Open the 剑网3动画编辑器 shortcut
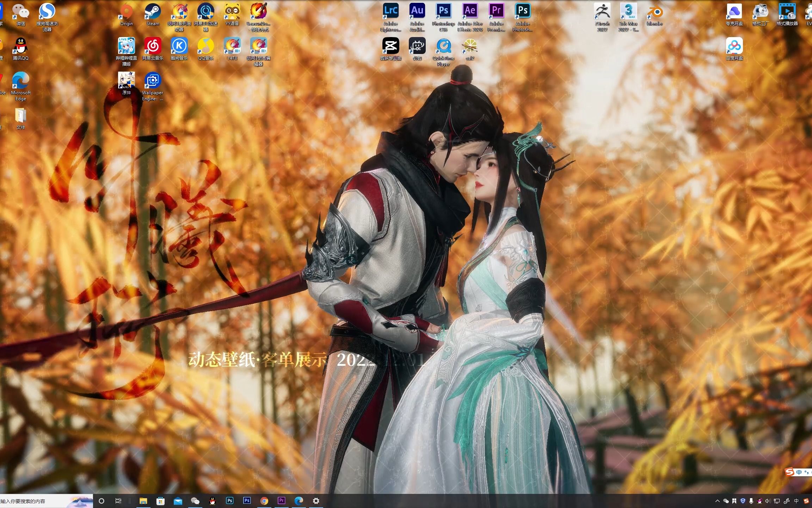 click(x=259, y=52)
